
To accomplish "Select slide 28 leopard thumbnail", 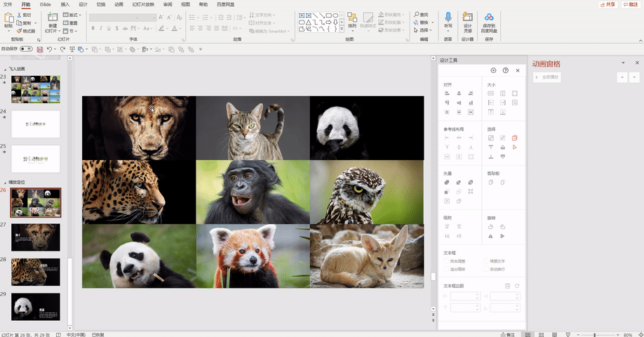I will pyautogui.click(x=35, y=272).
